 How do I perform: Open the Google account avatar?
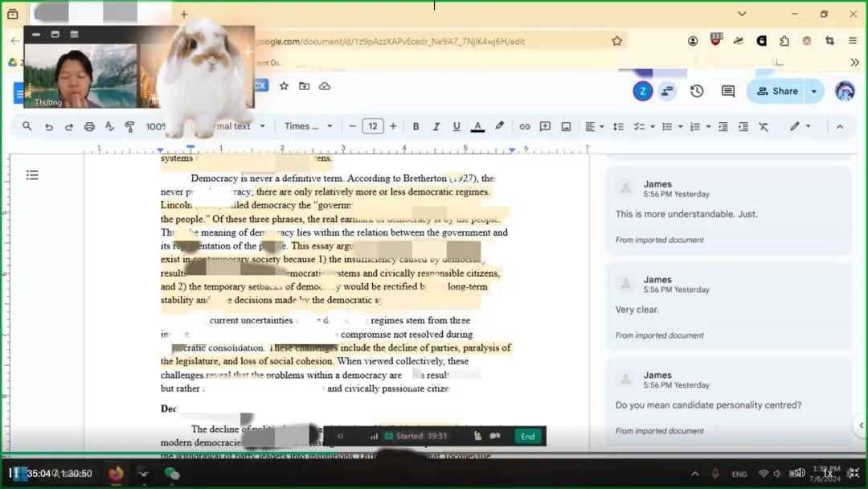(x=845, y=91)
